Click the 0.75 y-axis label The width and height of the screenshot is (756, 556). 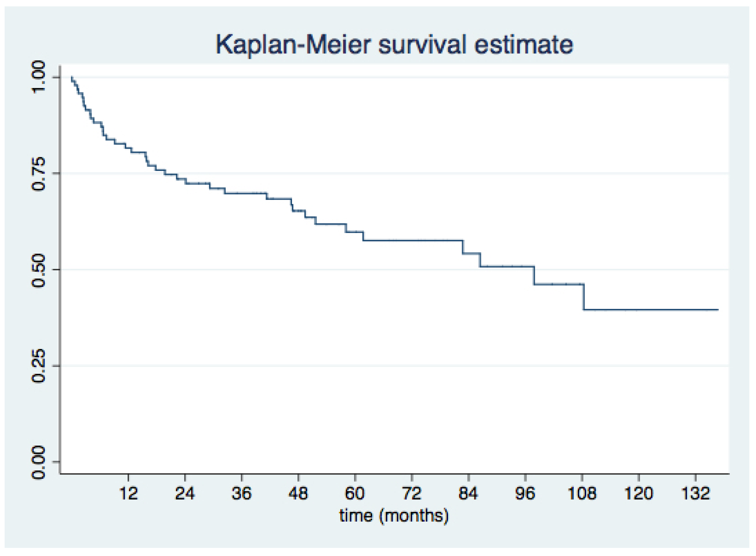(38, 173)
